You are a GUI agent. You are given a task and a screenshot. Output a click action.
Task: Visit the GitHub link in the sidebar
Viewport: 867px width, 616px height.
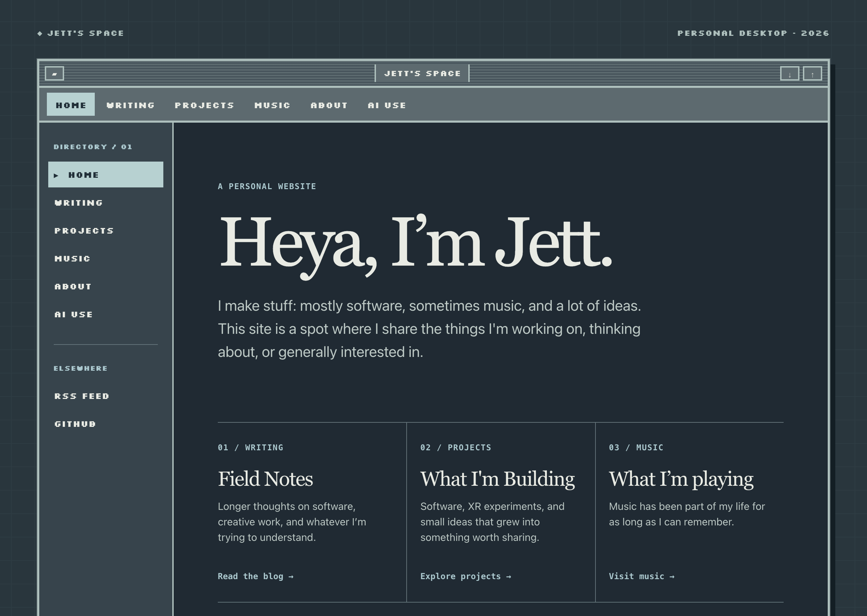(106, 424)
